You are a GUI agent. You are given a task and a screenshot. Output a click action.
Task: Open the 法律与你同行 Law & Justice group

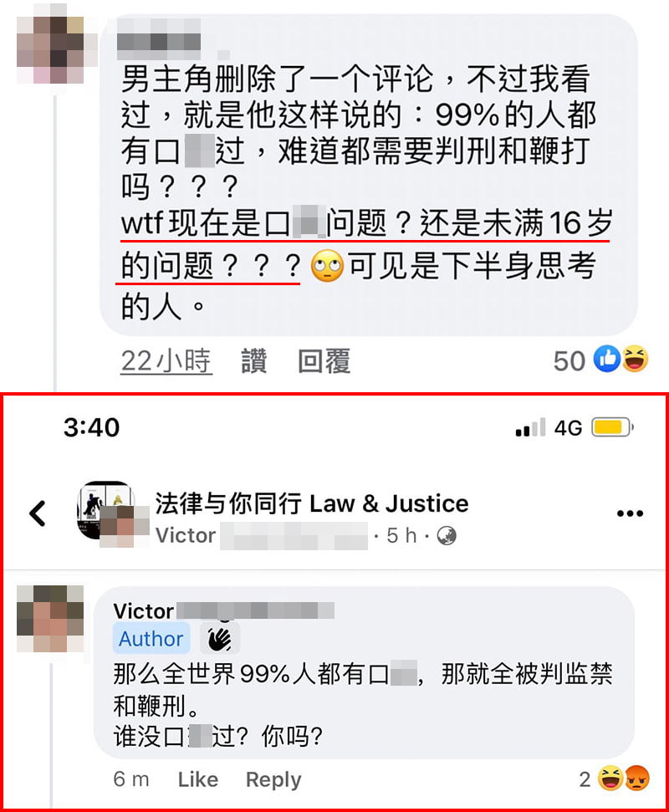pos(311,503)
